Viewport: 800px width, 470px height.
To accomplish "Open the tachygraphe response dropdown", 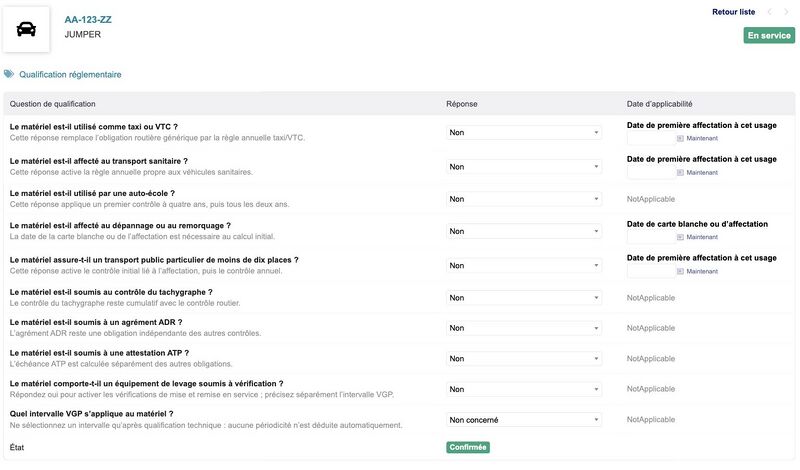I will coord(523,298).
